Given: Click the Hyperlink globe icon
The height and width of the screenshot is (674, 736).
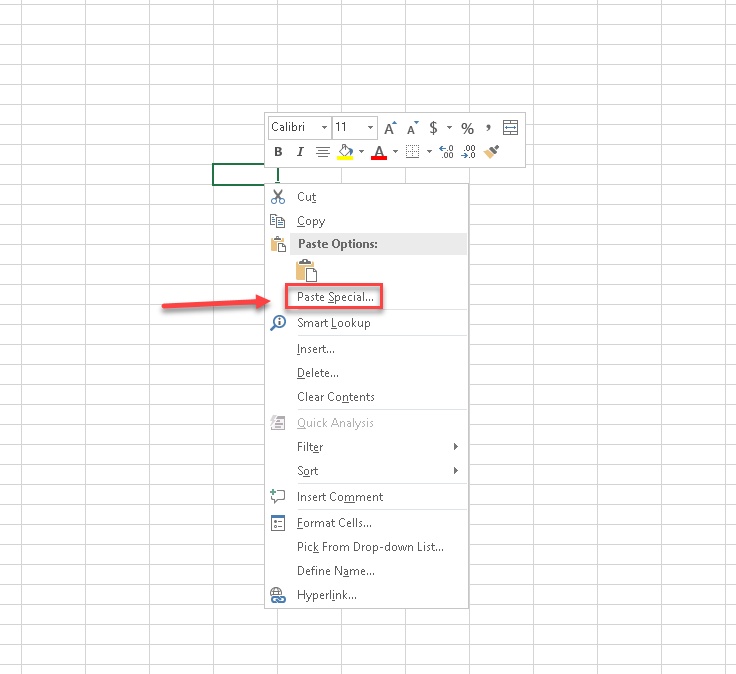Looking at the screenshot, I should 277,595.
